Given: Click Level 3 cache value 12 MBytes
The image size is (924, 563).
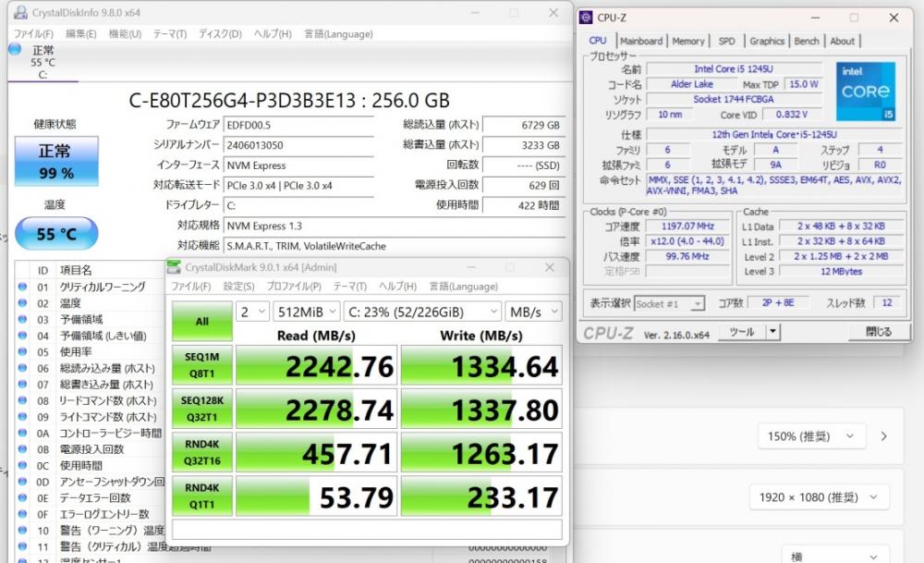Looking at the screenshot, I should [841, 271].
